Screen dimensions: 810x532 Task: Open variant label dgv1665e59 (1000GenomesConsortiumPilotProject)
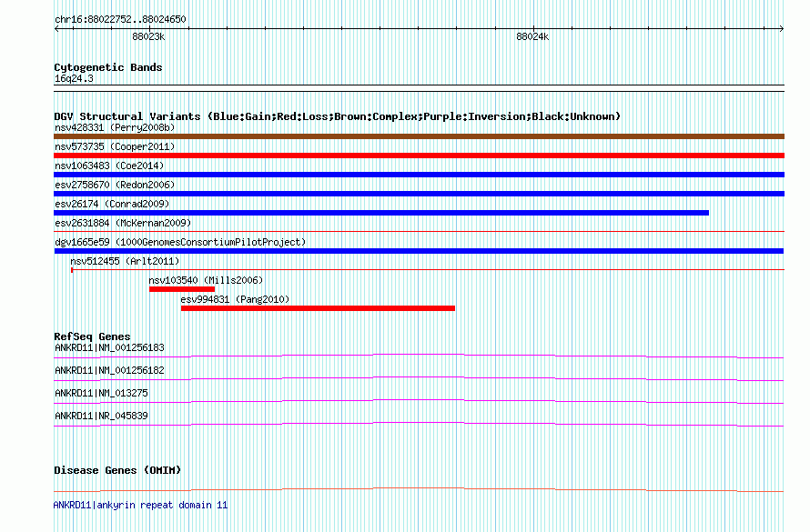[x=180, y=242]
